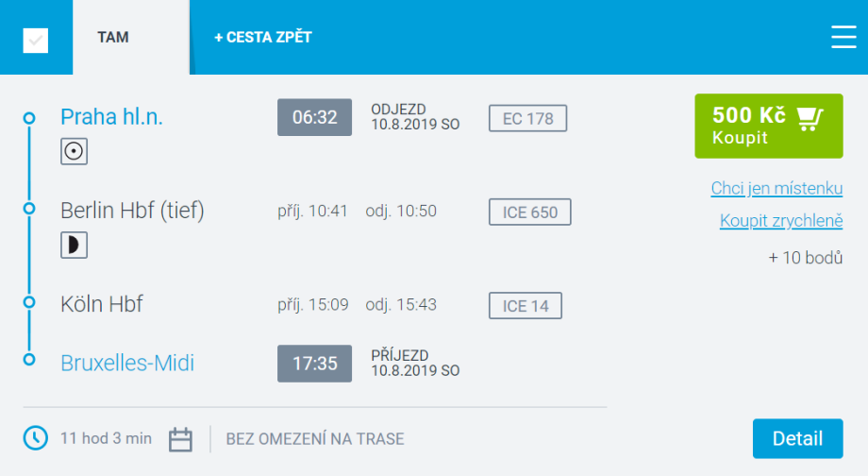The height and width of the screenshot is (476, 868).
Task: Click the Köln Hbf route stop marker
Action: click(29, 302)
